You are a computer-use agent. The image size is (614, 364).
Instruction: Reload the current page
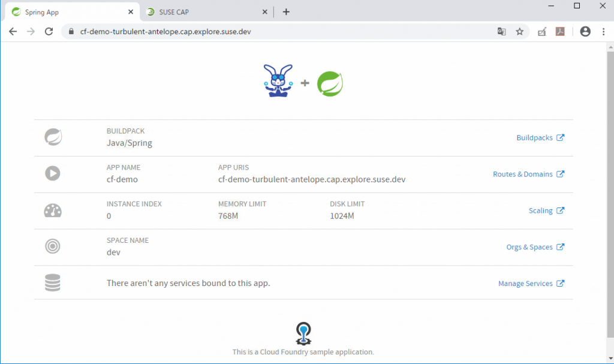pyautogui.click(x=49, y=32)
